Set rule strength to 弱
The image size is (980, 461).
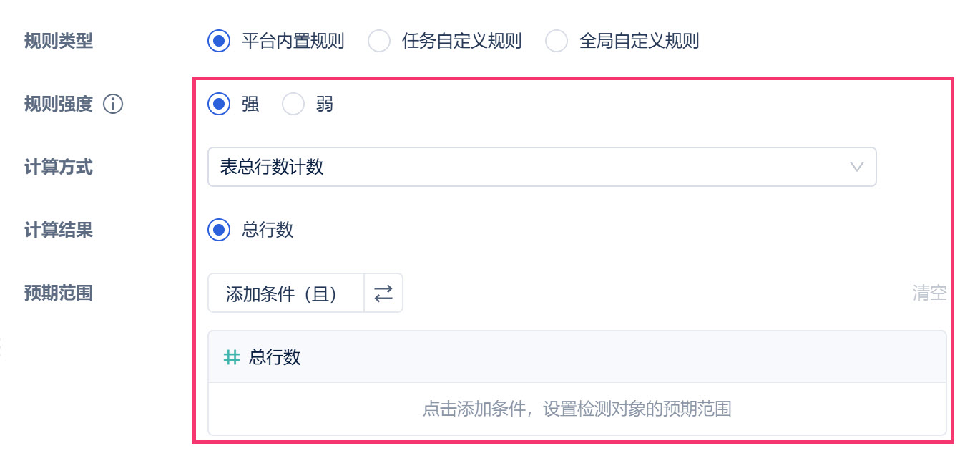coord(293,105)
